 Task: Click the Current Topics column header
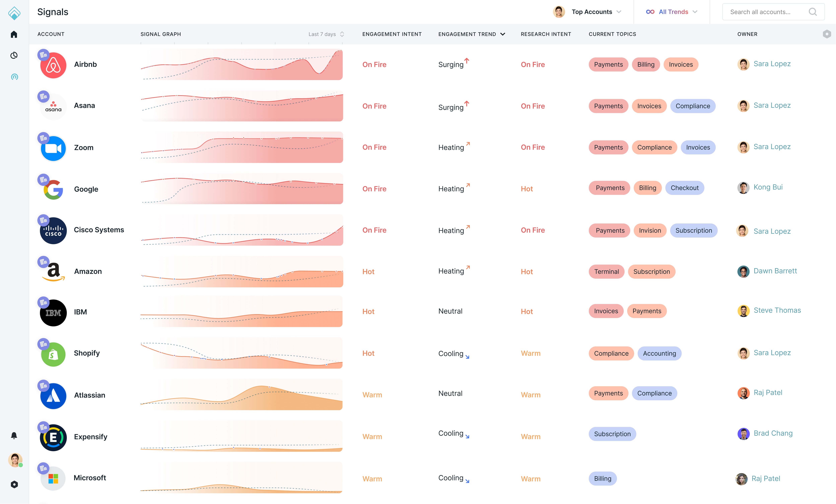pyautogui.click(x=612, y=34)
